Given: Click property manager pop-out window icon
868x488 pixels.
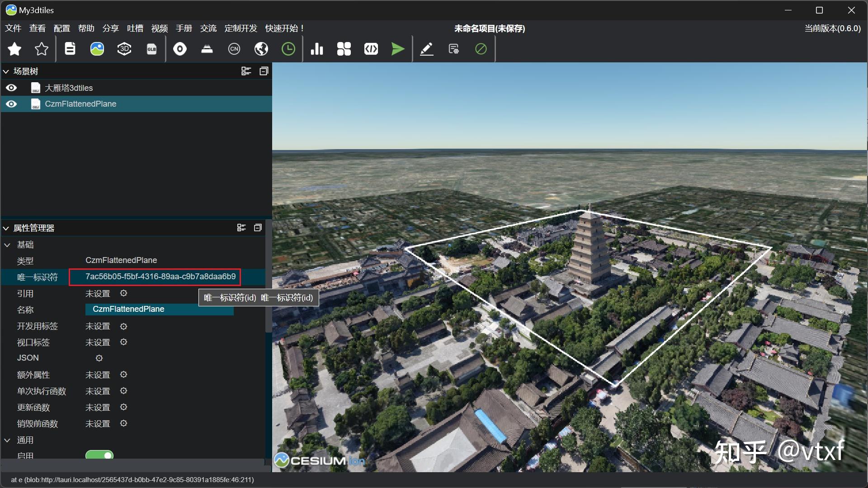Looking at the screenshot, I should (258, 228).
